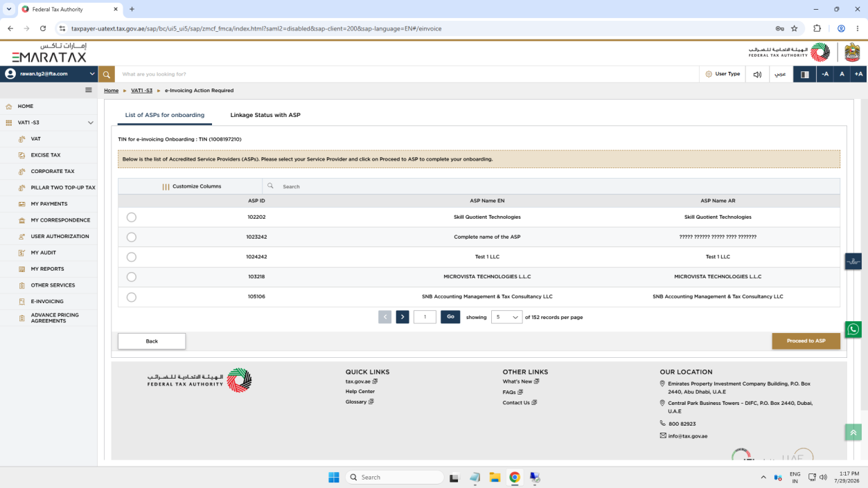Decrease font size with -A

(825, 74)
